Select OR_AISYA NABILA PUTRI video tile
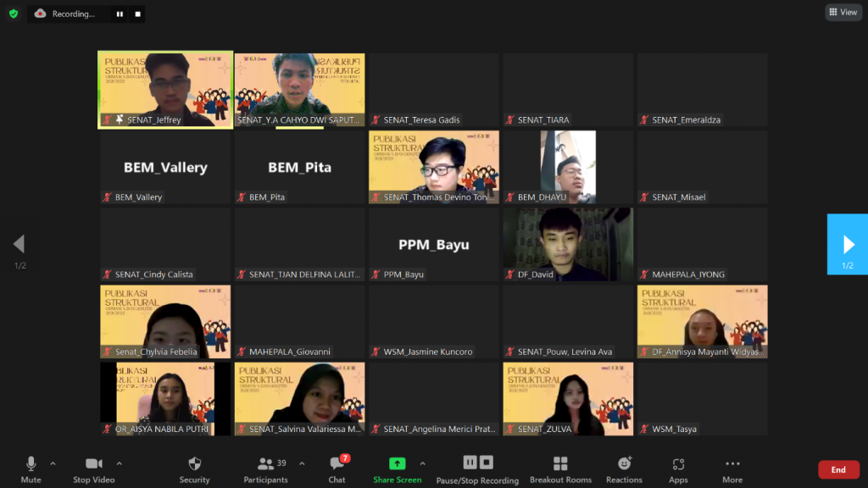This screenshot has height=488, width=868. [165, 399]
